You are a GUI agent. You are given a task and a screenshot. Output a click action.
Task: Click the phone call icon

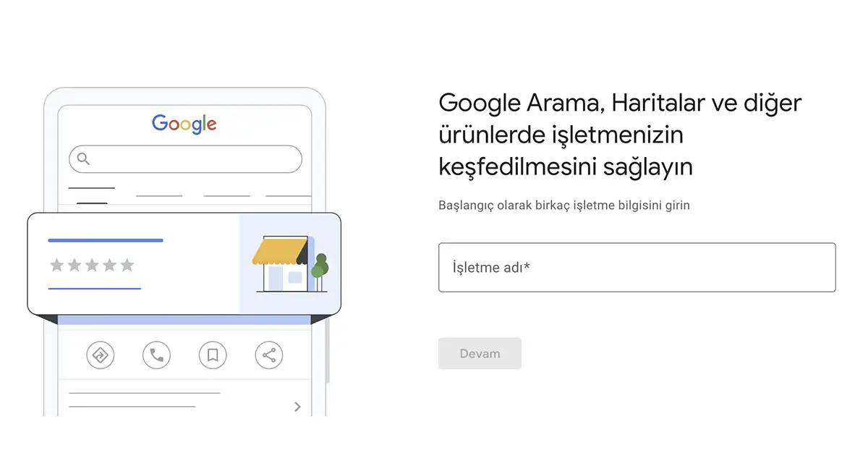(156, 355)
